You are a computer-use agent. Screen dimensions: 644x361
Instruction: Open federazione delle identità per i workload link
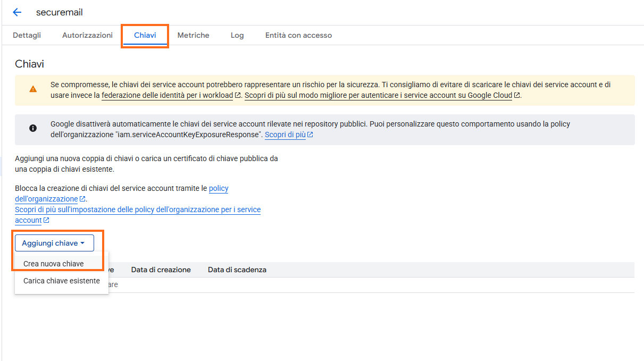pyautogui.click(x=167, y=96)
